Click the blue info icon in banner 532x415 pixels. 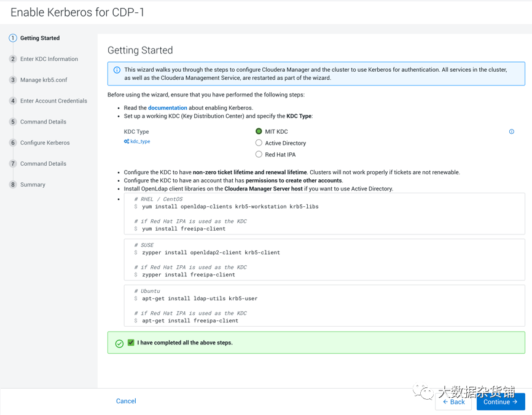[x=117, y=70]
